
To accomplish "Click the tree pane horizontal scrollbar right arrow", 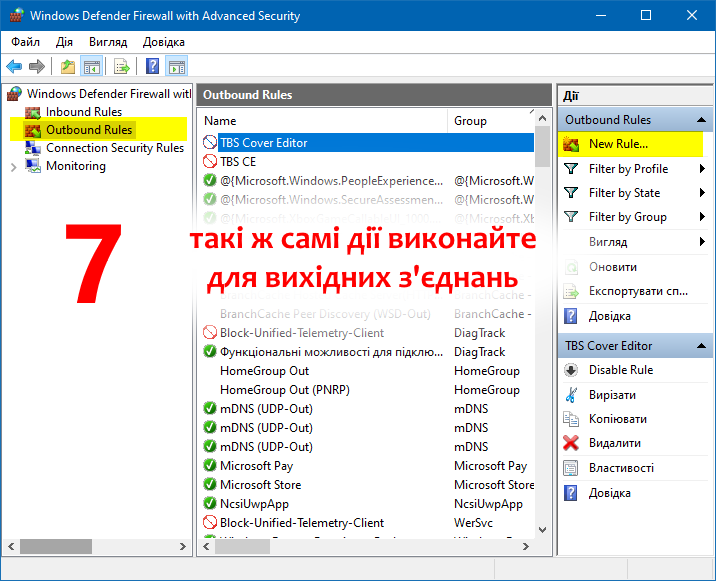I will pos(183,546).
